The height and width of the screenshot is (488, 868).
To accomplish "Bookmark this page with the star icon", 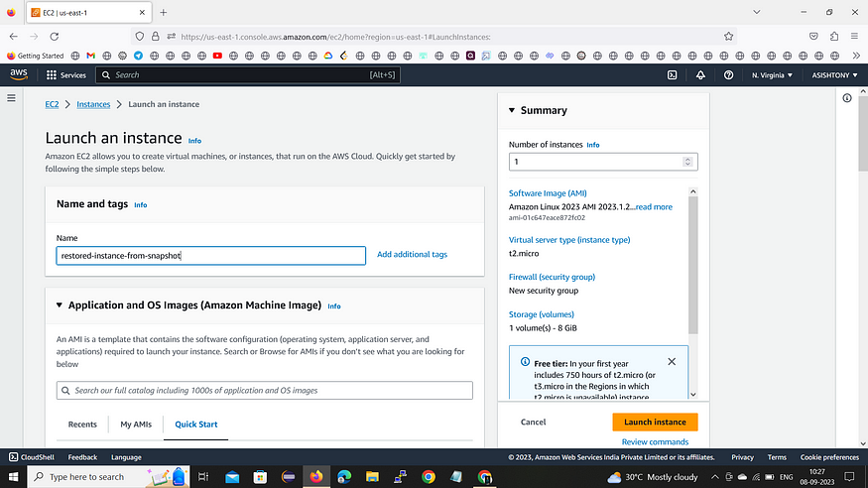I will click(x=728, y=37).
